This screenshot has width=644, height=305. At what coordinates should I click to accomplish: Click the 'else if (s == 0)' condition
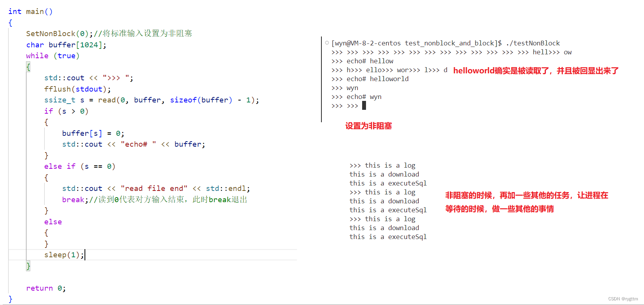pyautogui.click(x=80, y=166)
